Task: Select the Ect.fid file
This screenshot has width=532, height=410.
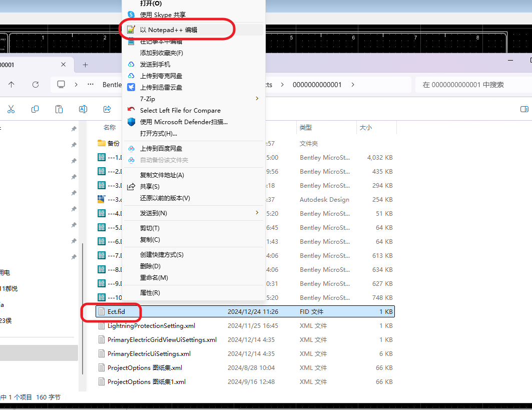Action: click(245, 311)
